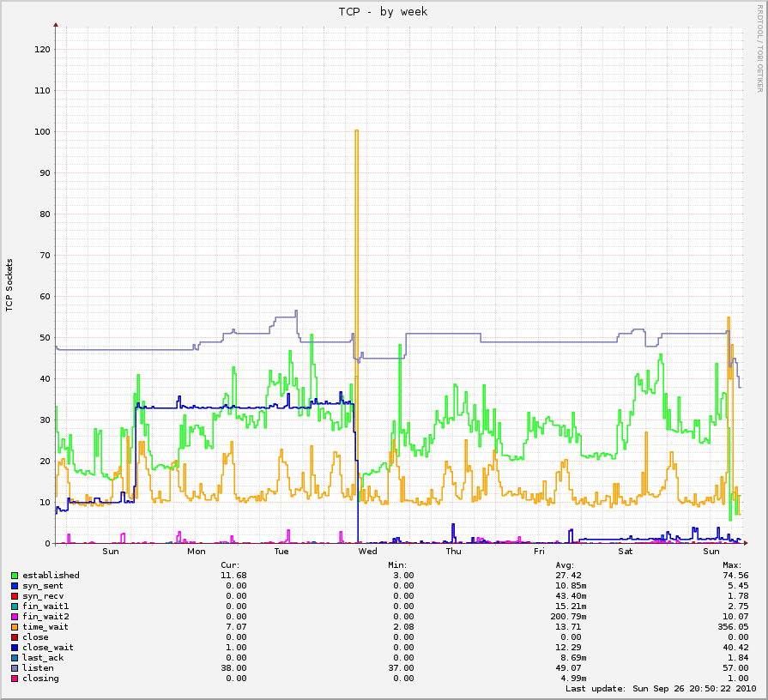
Task: Click the RRDTOOL / TOBI OETIKER watermark
Action: (759, 47)
